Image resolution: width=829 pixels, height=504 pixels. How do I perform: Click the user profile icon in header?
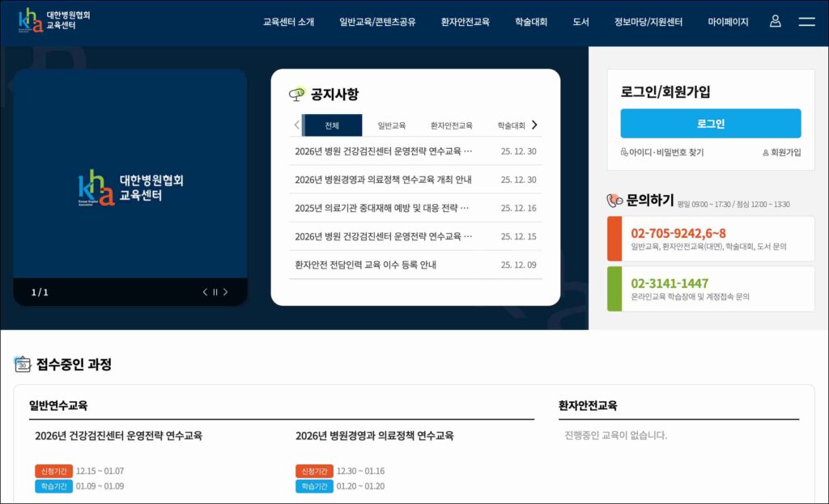point(775,22)
